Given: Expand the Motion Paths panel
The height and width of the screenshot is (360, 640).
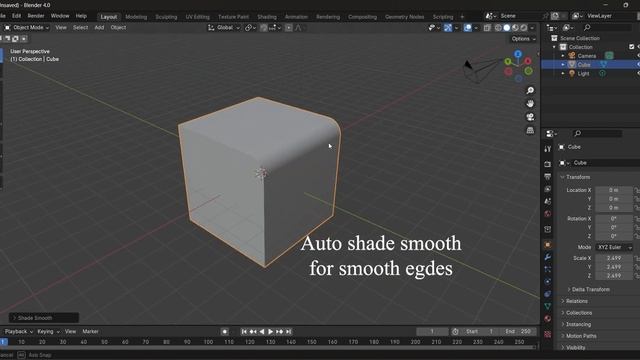Looking at the screenshot, I should pyautogui.click(x=581, y=336).
